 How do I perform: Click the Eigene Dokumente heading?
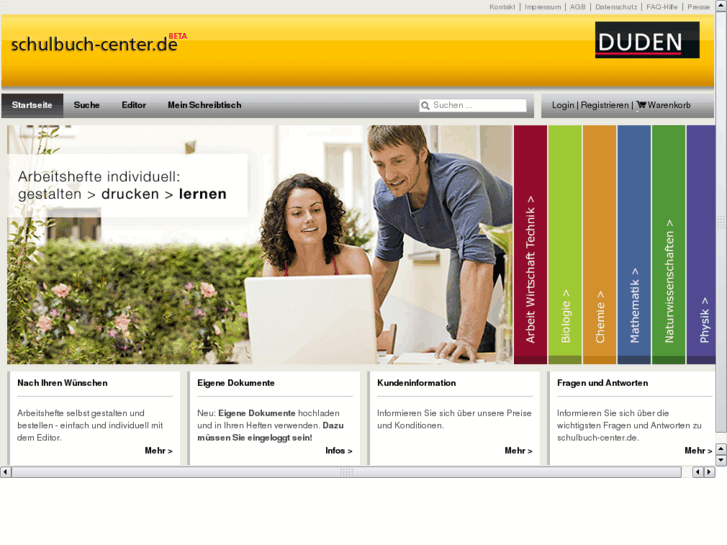(x=236, y=383)
